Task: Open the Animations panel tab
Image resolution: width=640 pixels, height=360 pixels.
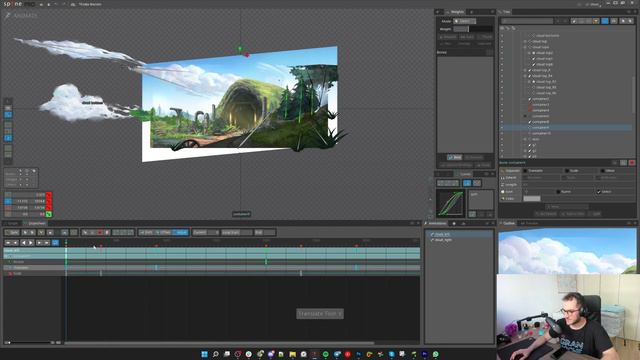Action: 436,223
